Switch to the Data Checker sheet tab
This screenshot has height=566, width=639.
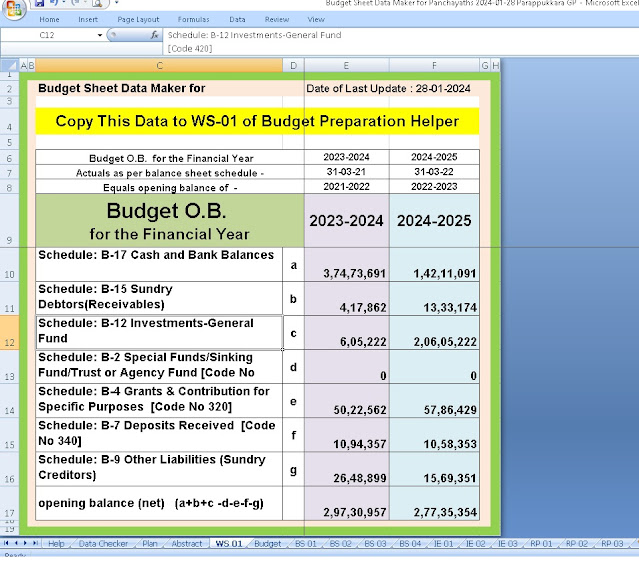point(103,544)
